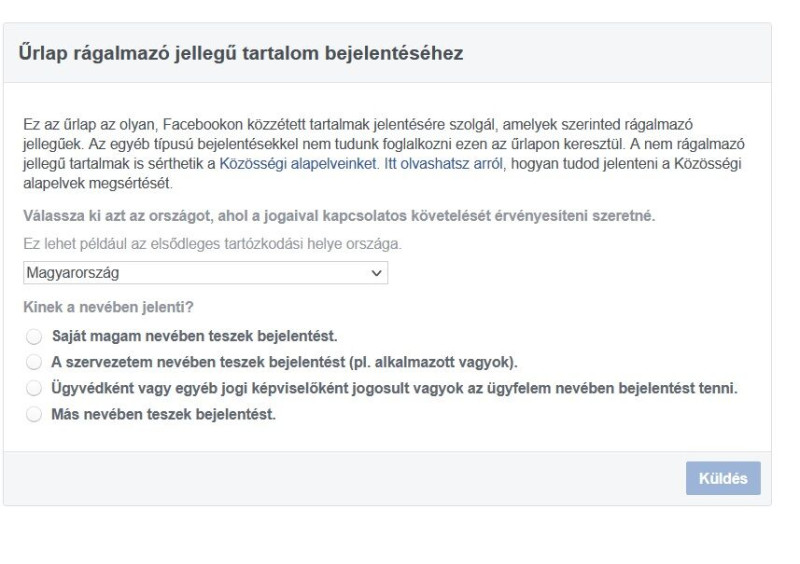Choose the 'A szervezetem nevében' radio circle
Image resolution: width=800 pixels, height=564 pixels.
(34, 362)
